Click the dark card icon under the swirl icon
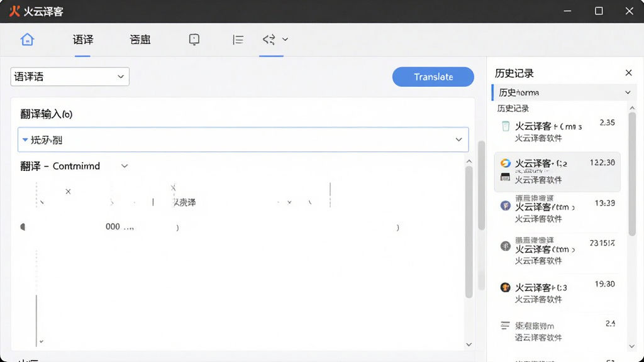The height and width of the screenshot is (362, 644). pyautogui.click(x=506, y=177)
